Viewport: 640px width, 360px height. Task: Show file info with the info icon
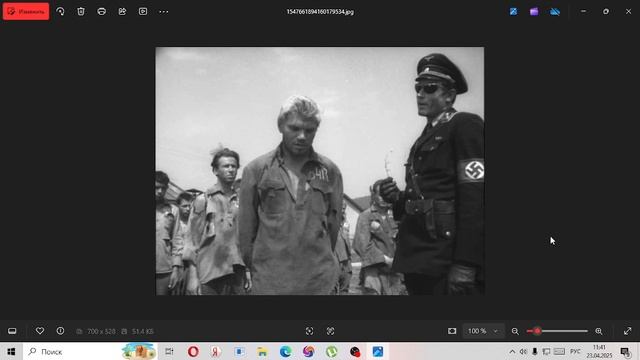(x=60, y=331)
